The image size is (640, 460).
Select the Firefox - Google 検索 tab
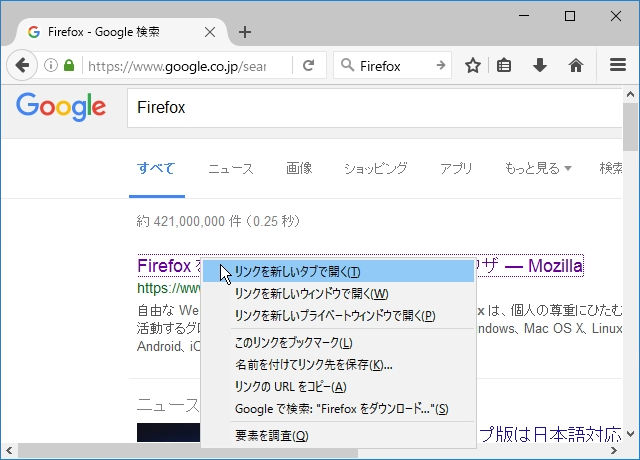(x=120, y=32)
